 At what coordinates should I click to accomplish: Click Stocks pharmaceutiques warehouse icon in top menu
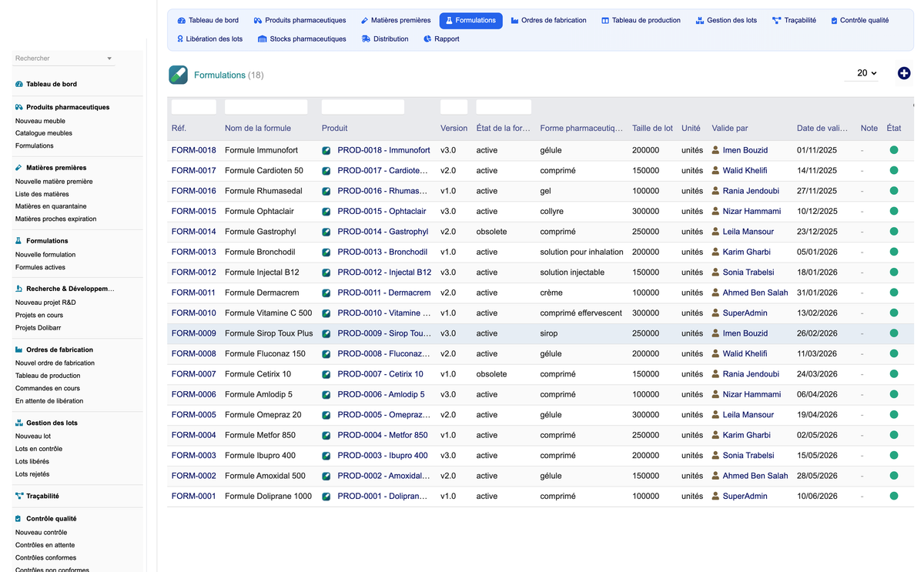click(x=262, y=39)
